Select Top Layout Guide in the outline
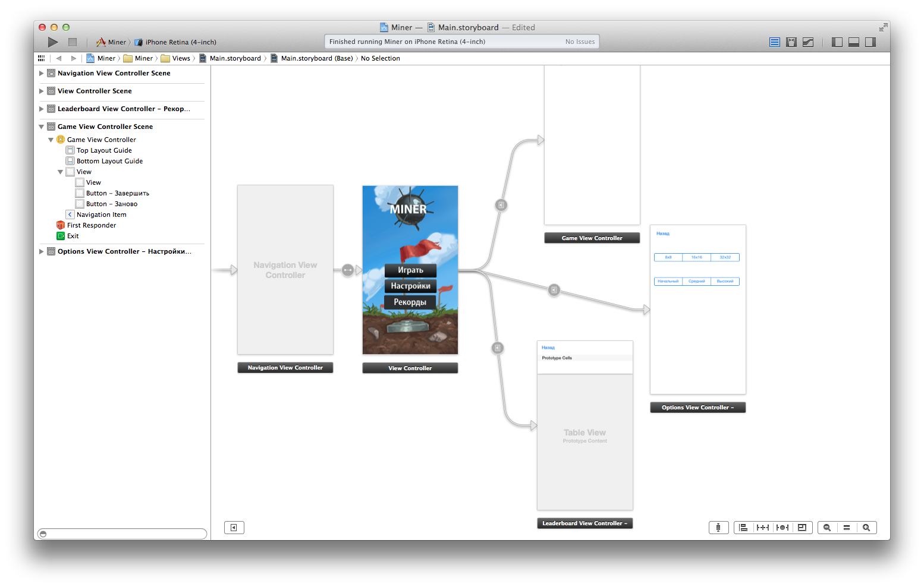This screenshot has width=924, height=587. click(104, 150)
